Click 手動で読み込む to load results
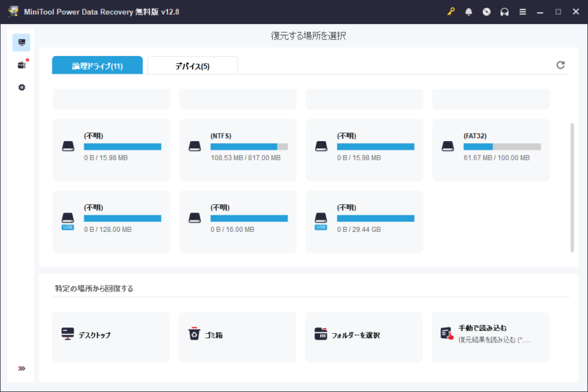The image size is (588, 392). [x=490, y=337]
